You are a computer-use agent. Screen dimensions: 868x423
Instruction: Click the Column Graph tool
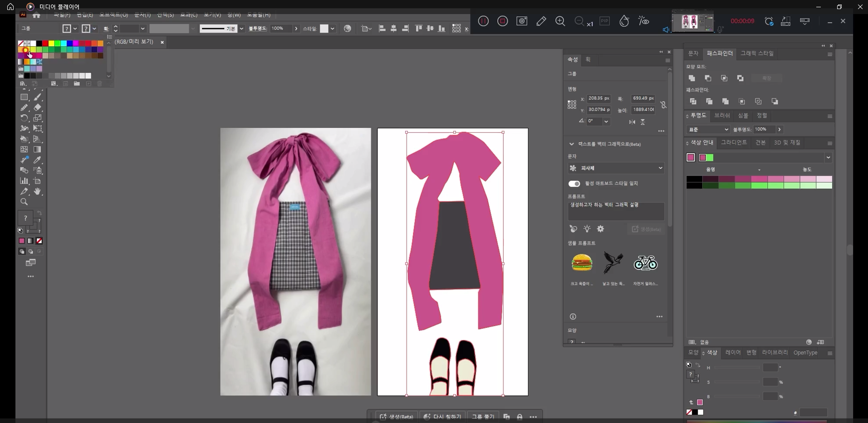click(x=24, y=181)
